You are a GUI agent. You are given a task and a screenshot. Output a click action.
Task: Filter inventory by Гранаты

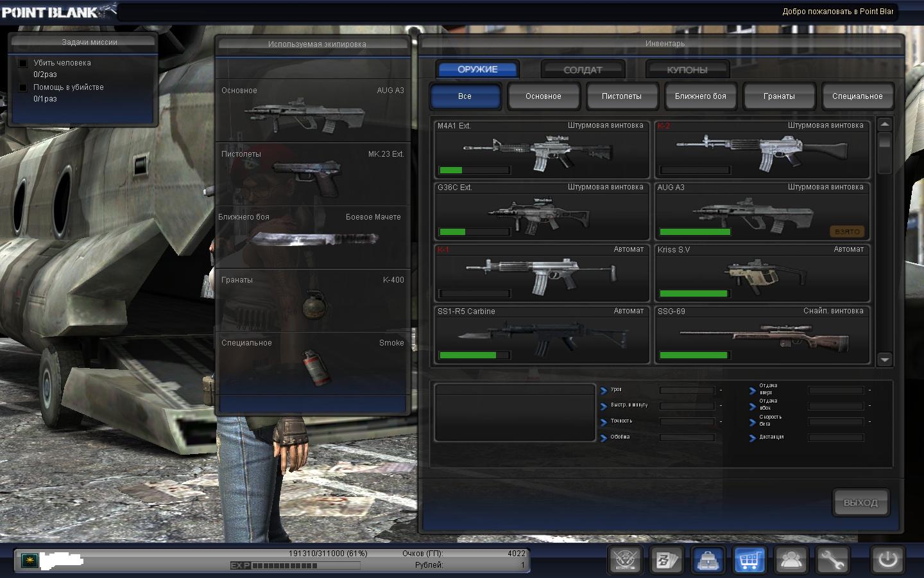coord(779,96)
